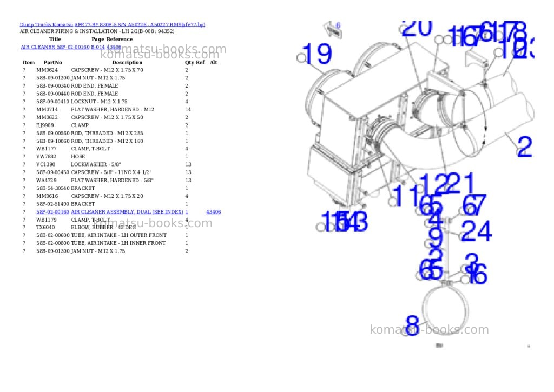Click the HOSE description for VW7882
The image size is (554, 392).
click(78, 156)
